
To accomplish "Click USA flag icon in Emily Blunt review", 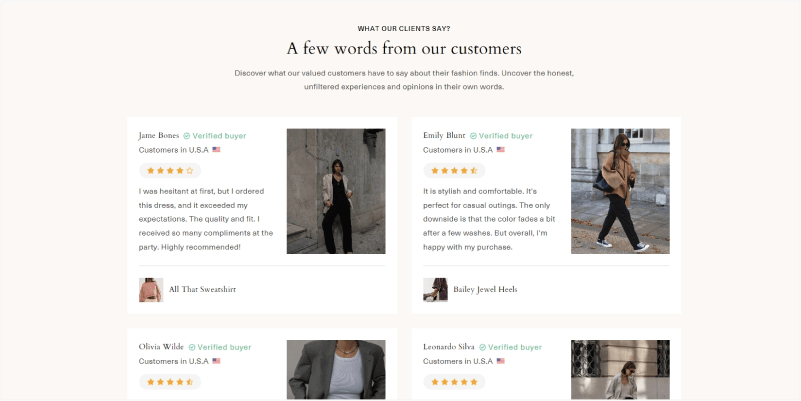I will [501, 150].
